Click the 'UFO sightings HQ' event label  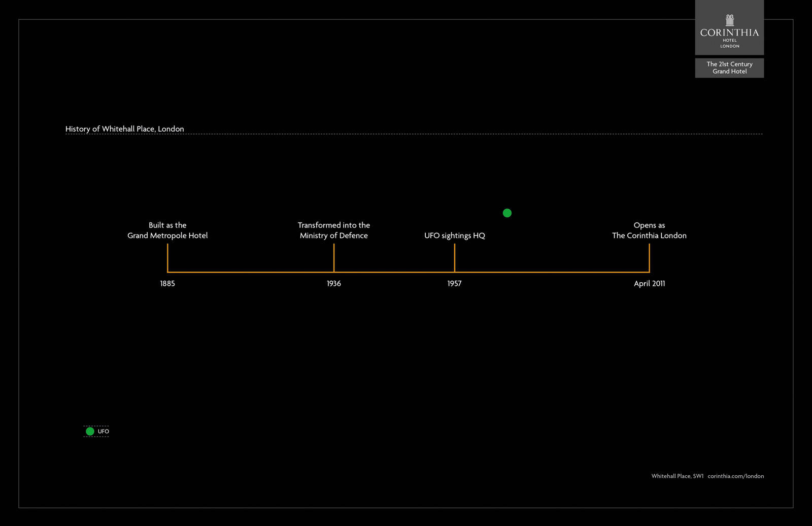click(x=454, y=236)
